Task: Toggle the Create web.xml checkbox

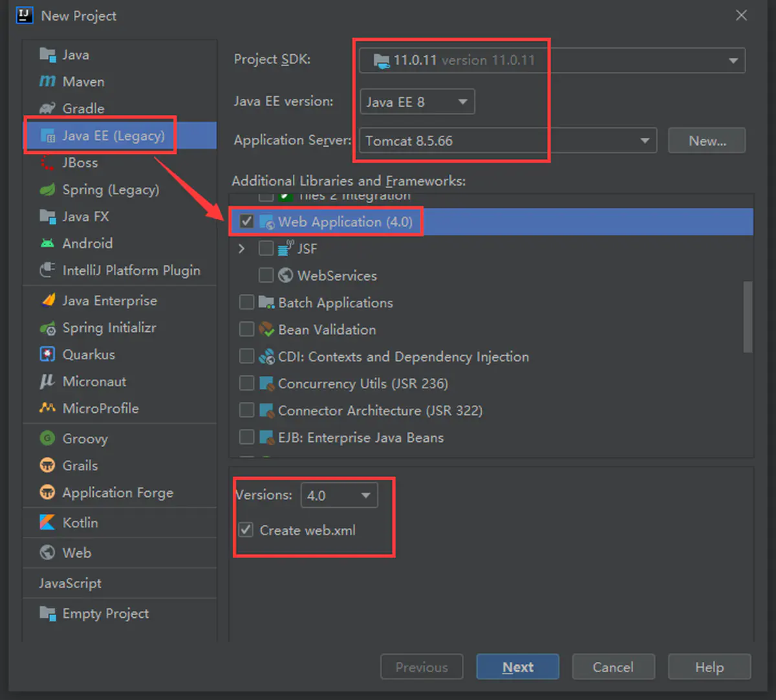Action: (x=246, y=530)
